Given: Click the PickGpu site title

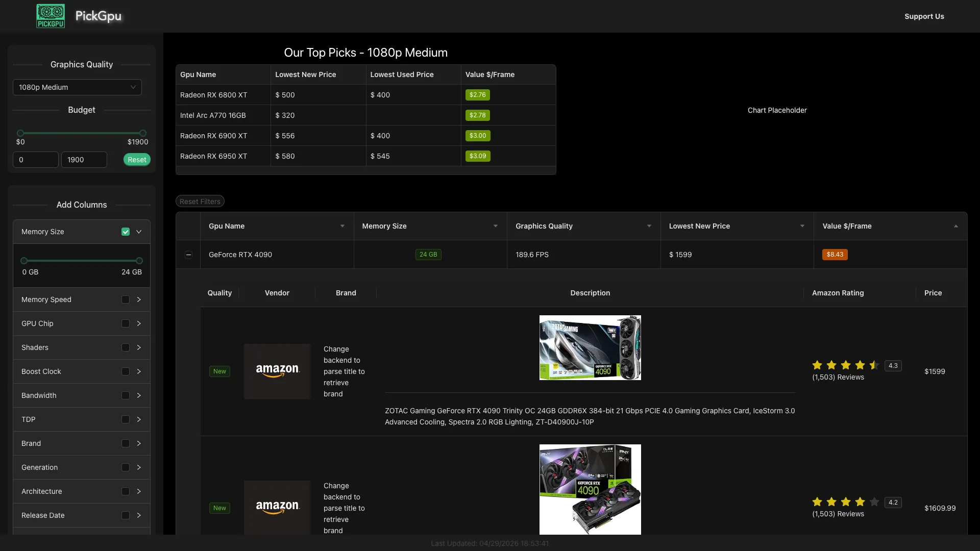Looking at the screenshot, I should (98, 16).
